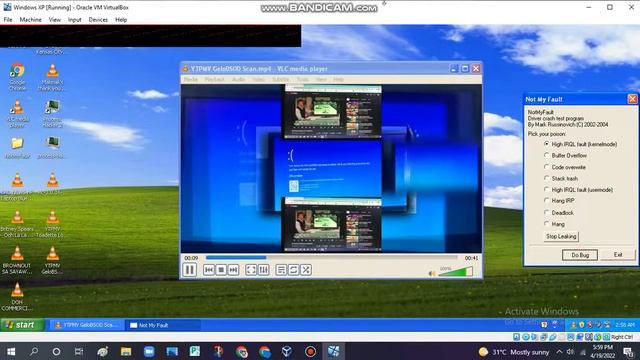This screenshot has height=360, width=640.
Task: Click the XP Start button
Action: pyautogui.click(x=22, y=325)
